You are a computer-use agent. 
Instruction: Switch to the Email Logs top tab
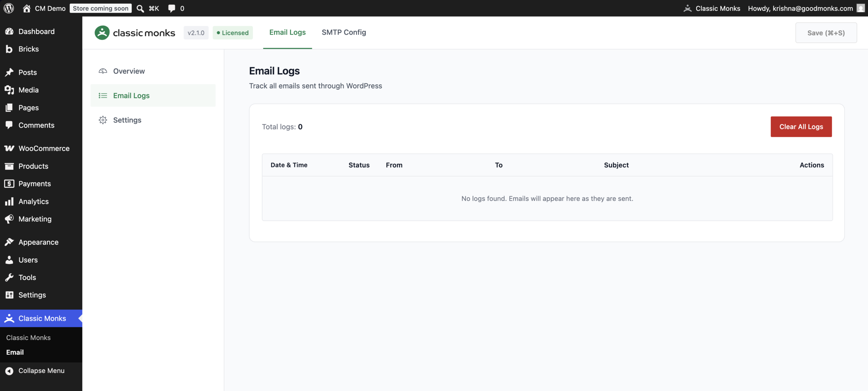(x=288, y=33)
